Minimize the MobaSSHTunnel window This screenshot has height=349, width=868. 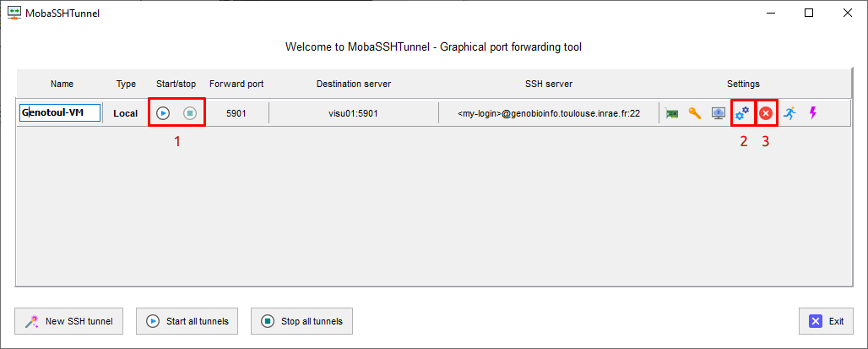pos(771,14)
